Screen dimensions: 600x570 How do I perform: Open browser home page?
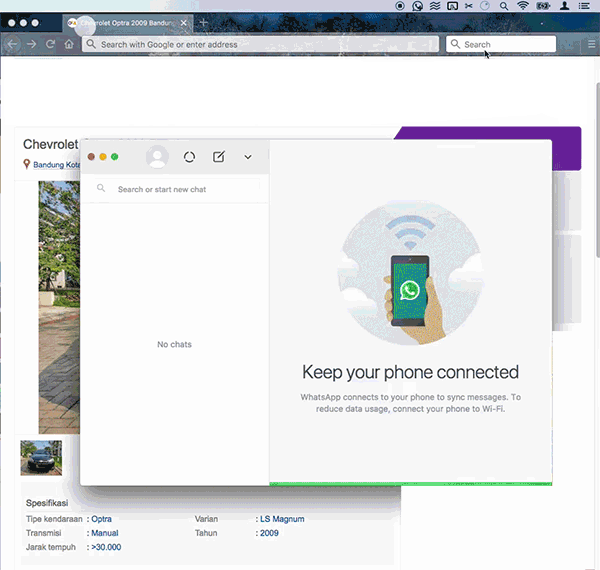69,44
